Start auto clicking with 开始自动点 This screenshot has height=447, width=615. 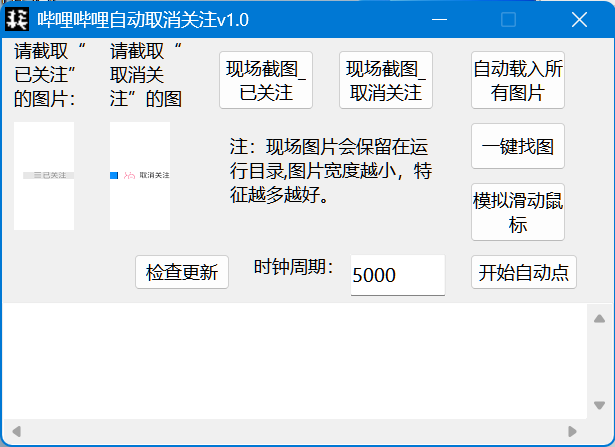tap(524, 272)
